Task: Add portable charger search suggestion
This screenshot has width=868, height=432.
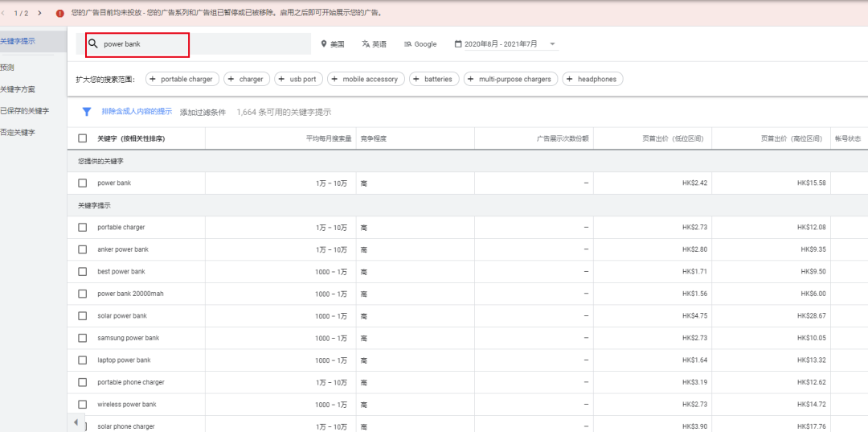Action: (182, 79)
